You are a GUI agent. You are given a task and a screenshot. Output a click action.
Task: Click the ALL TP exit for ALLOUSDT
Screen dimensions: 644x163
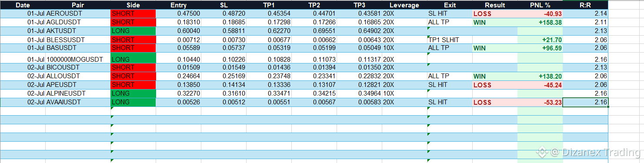[450, 76]
